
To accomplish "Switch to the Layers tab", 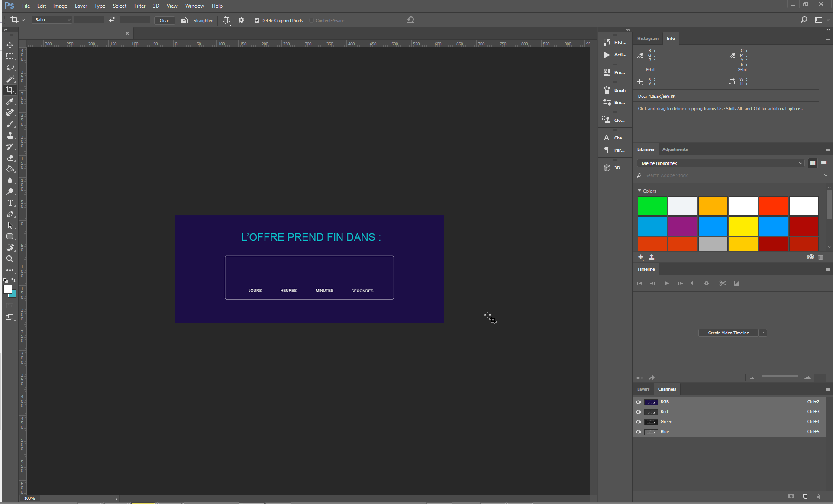I will point(643,389).
